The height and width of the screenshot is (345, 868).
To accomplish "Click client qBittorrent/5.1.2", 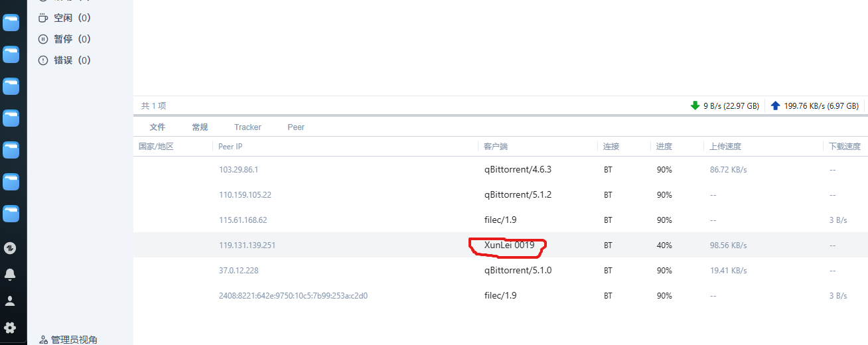I will 518,195.
